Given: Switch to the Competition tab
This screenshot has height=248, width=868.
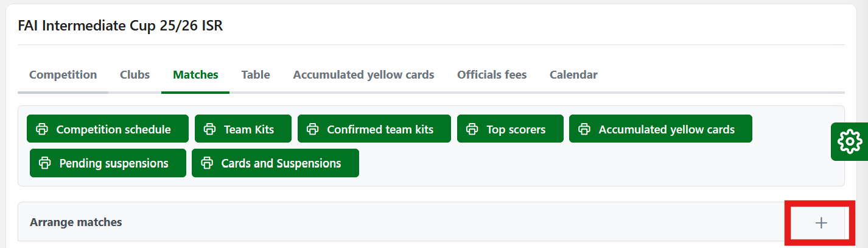Looking at the screenshot, I should pyautogui.click(x=63, y=75).
